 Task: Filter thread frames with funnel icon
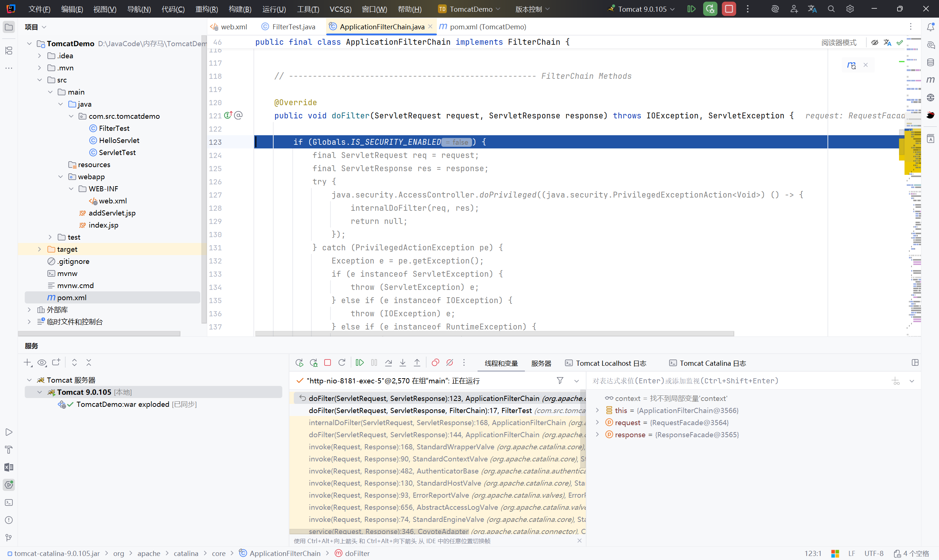tap(560, 381)
